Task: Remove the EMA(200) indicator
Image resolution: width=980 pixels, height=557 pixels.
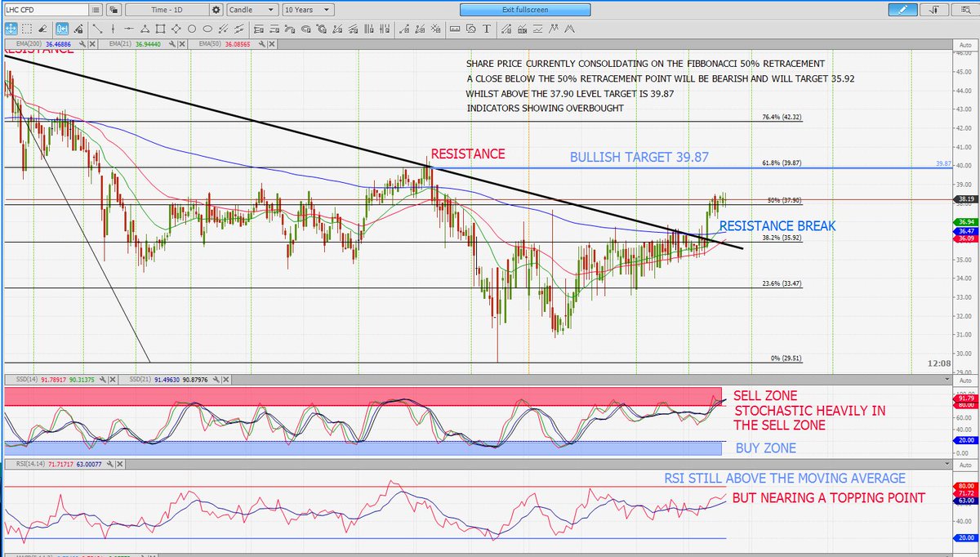Action: (x=92, y=43)
